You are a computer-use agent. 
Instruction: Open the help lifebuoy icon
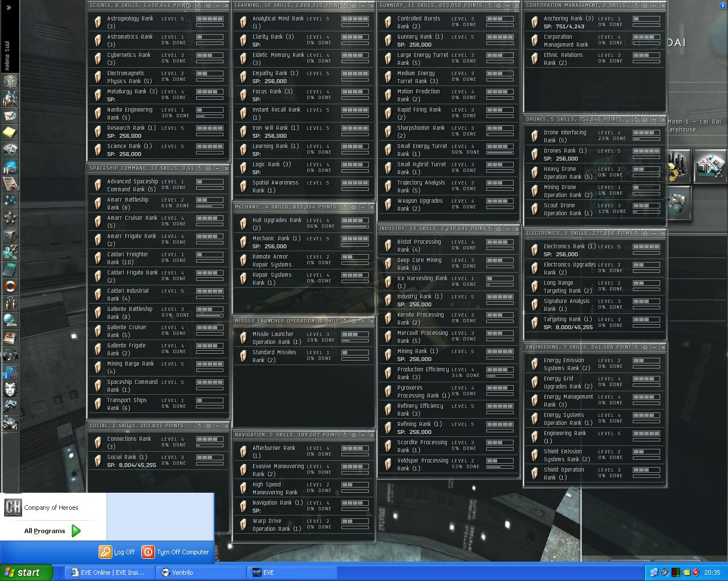click(10, 287)
